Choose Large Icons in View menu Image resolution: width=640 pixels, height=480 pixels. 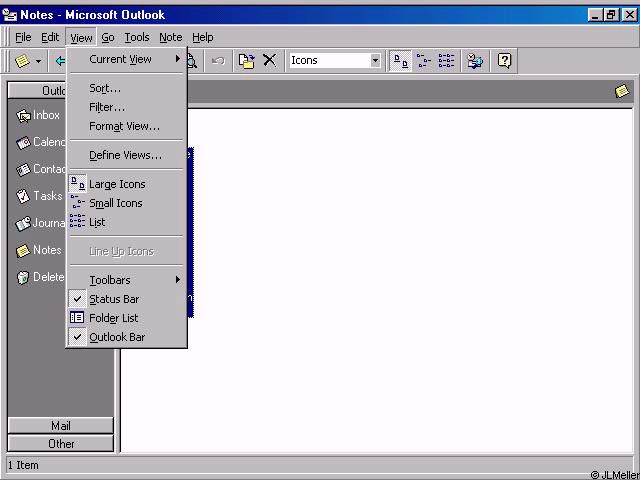[x=127, y=184]
